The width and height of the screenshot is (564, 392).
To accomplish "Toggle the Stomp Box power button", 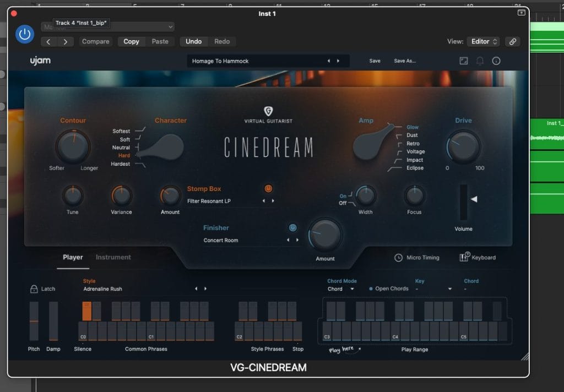I will (x=268, y=188).
